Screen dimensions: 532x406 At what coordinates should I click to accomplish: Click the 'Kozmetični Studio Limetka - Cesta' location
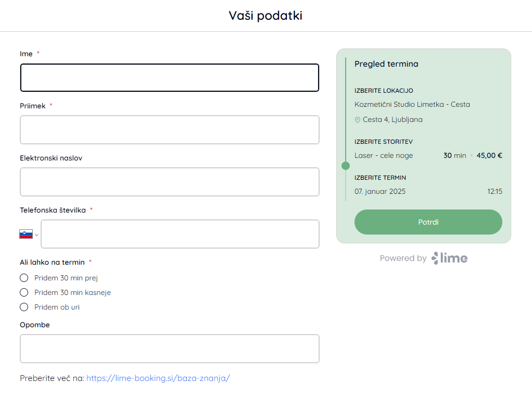(x=412, y=104)
